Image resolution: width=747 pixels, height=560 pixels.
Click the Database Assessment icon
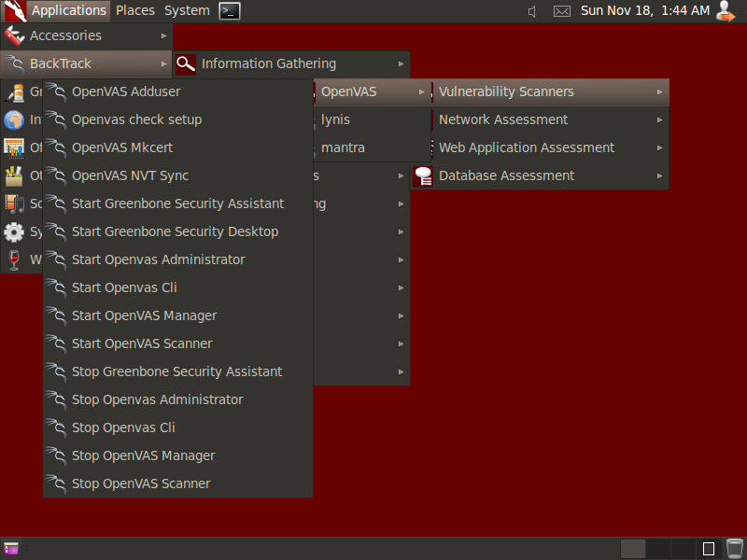(x=423, y=175)
